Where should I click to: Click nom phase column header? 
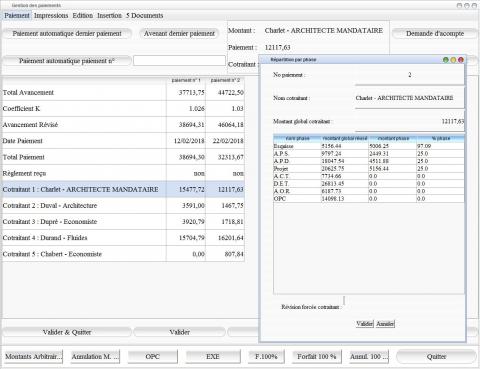click(x=297, y=138)
